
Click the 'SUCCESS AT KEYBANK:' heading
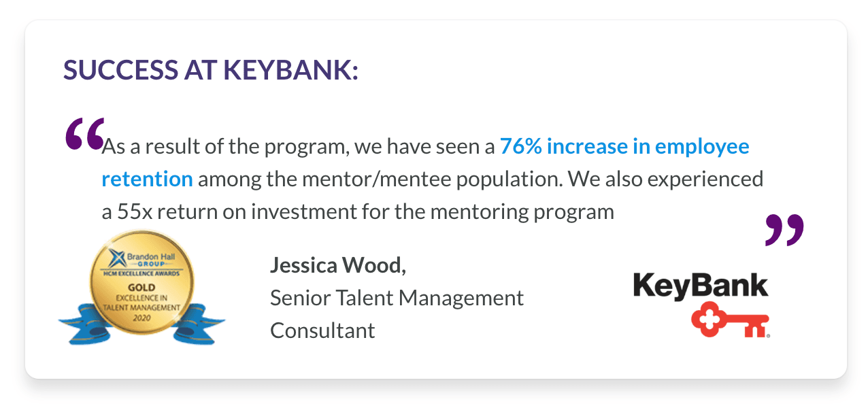point(211,69)
